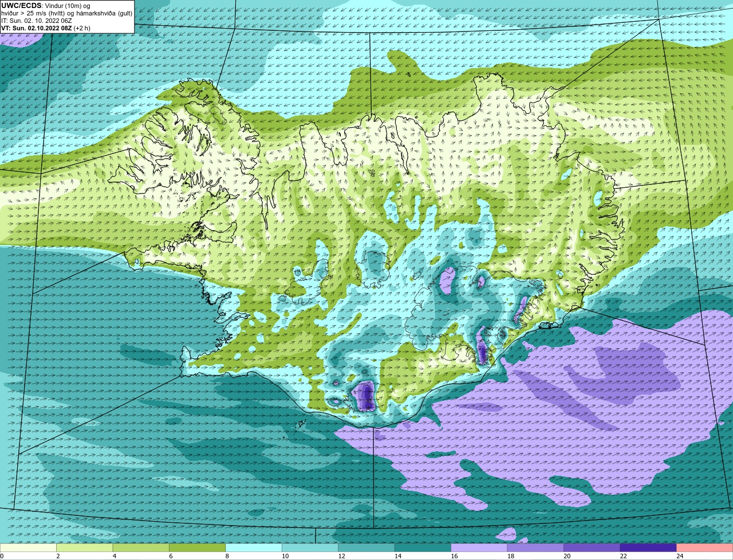Click the scale label '18'
The image size is (733, 560).
point(511,556)
